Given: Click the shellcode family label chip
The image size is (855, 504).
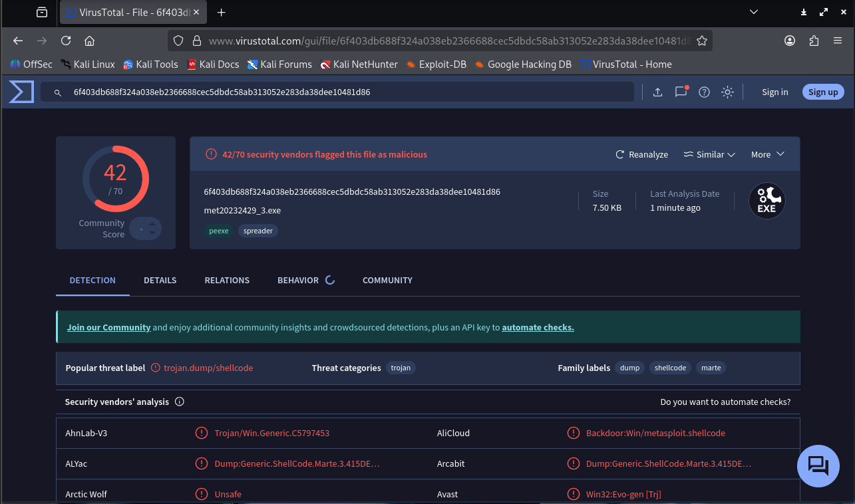Looking at the screenshot, I should coord(670,368).
